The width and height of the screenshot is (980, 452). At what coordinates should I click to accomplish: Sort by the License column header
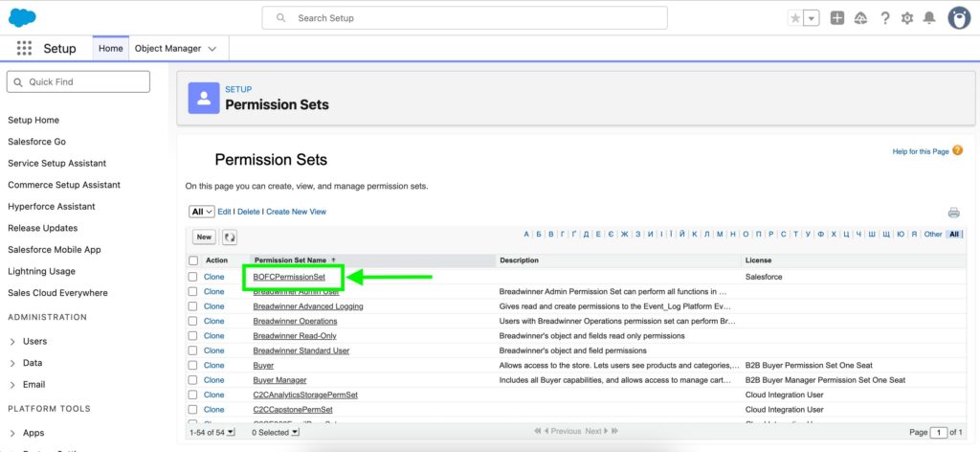click(758, 260)
